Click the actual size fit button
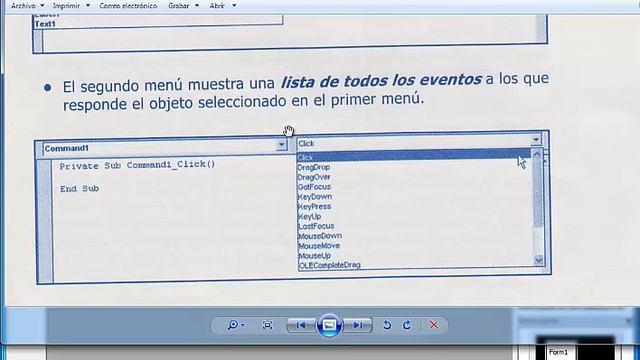The image size is (640, 360). coord(267,325)
